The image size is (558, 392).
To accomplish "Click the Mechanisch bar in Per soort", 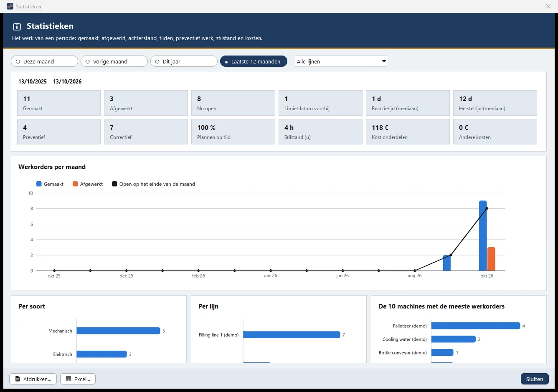I will pos(118,331).
